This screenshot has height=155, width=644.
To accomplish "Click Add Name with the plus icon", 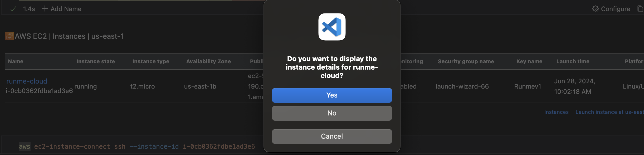I will 62,9.
